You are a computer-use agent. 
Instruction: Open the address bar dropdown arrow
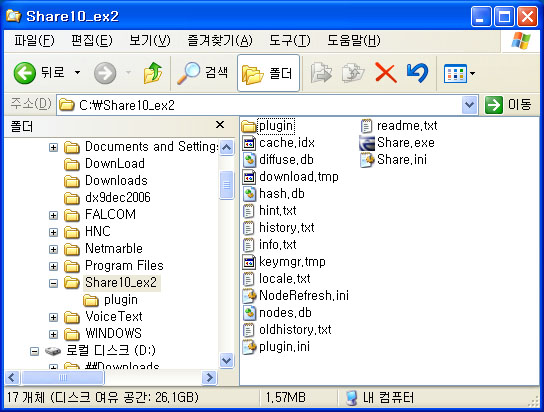pyautogui.click(x=469, y=105)
